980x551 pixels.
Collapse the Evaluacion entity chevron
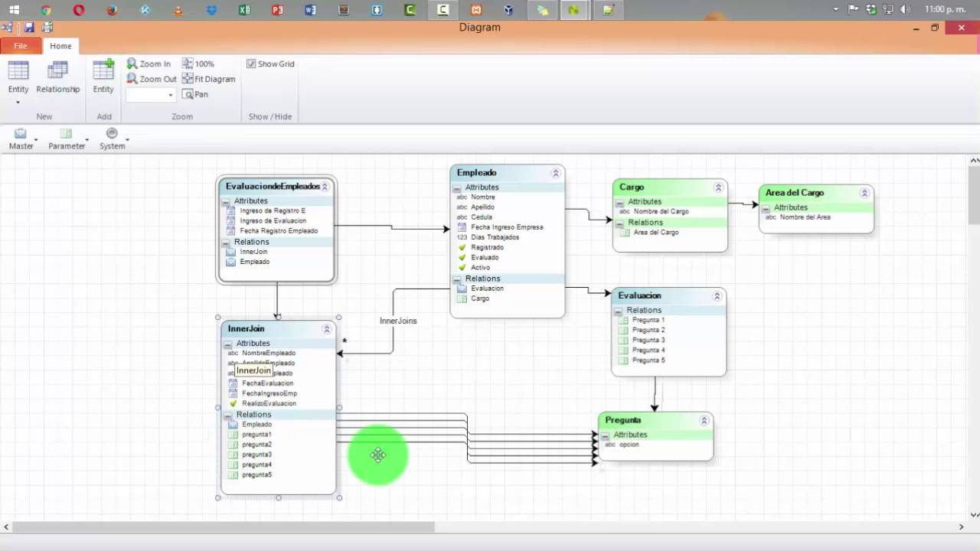click(x=717, y=296)
